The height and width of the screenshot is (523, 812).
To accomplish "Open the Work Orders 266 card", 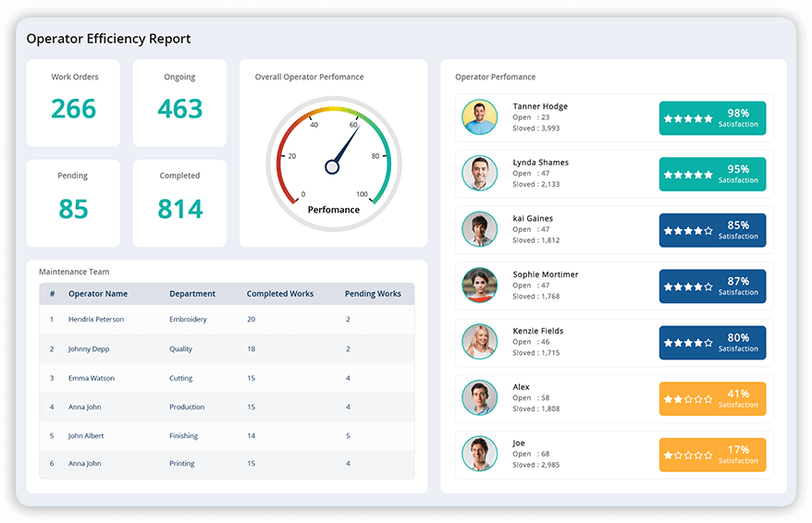I will coord(73,103).
